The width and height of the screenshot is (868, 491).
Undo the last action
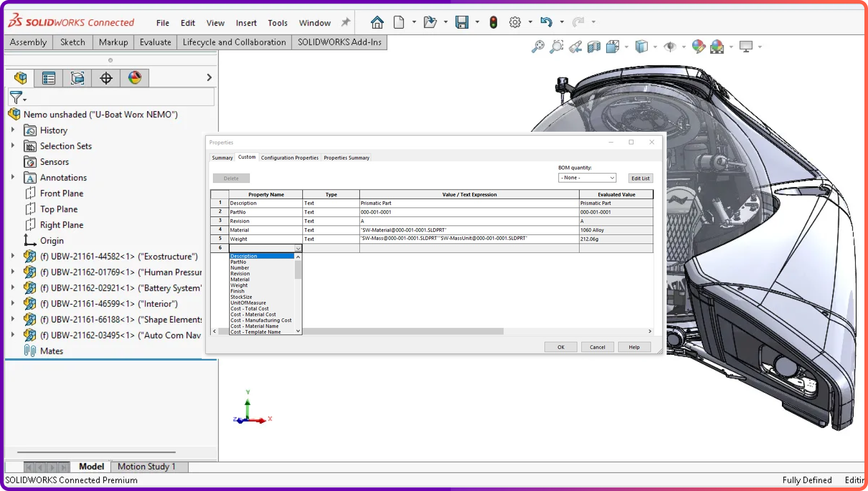point(546,22)
